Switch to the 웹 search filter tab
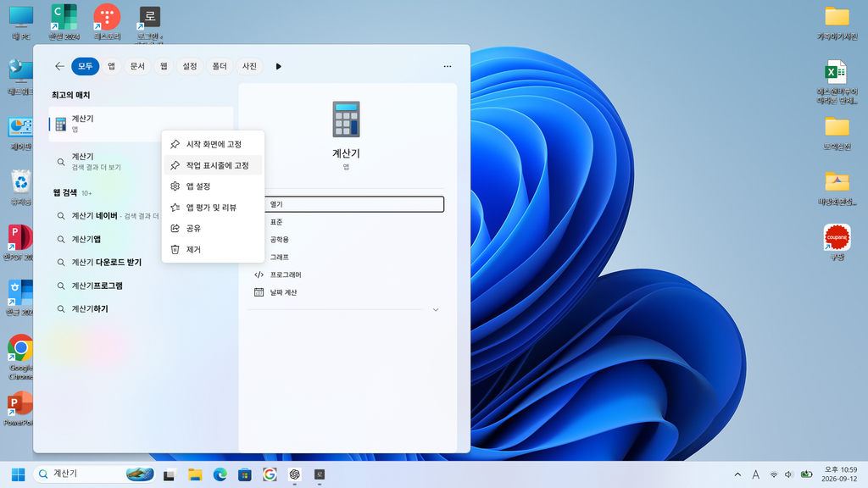 point(164,66)
